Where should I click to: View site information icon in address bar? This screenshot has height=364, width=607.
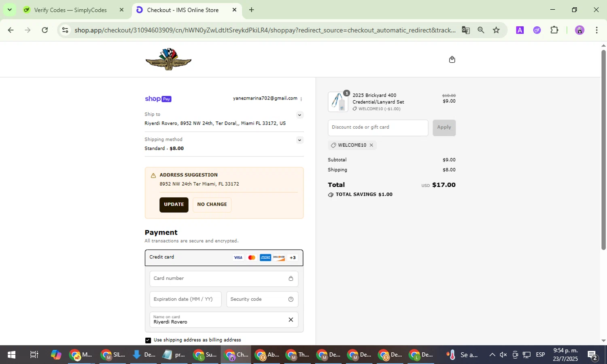pyautogui.click(x=65, y=30)
